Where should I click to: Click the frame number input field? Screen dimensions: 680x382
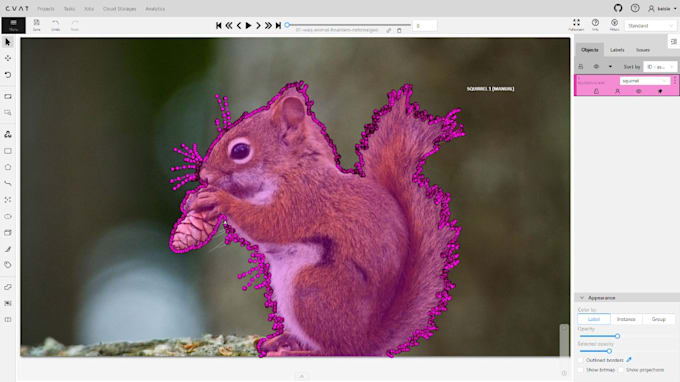tap(425, 26)
